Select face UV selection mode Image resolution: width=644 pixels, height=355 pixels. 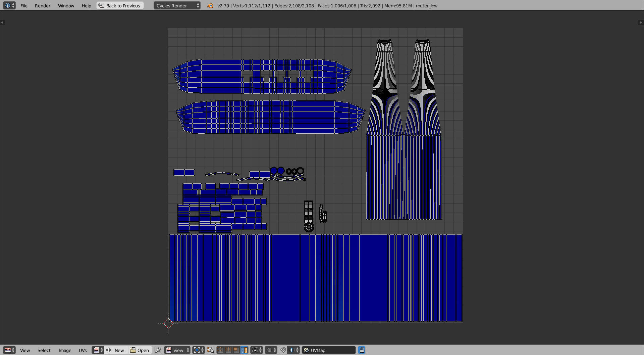click(236, 350)
